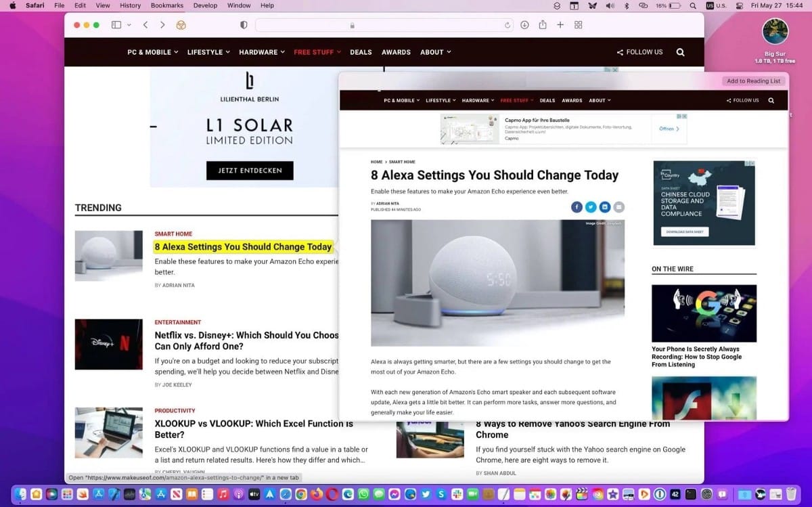Open Safari's Privacy Report shield
Viewport: 812px width, 507px height.
tap(244, 24)
